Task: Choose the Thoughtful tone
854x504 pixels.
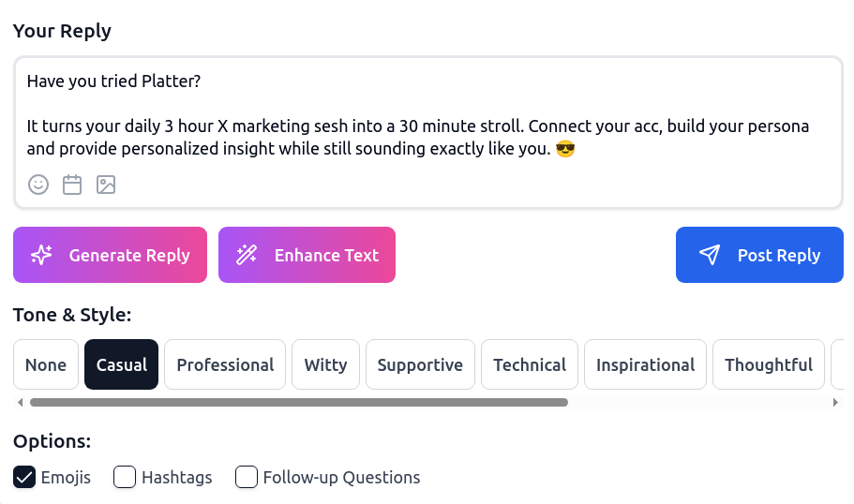Action: [768, 364]
